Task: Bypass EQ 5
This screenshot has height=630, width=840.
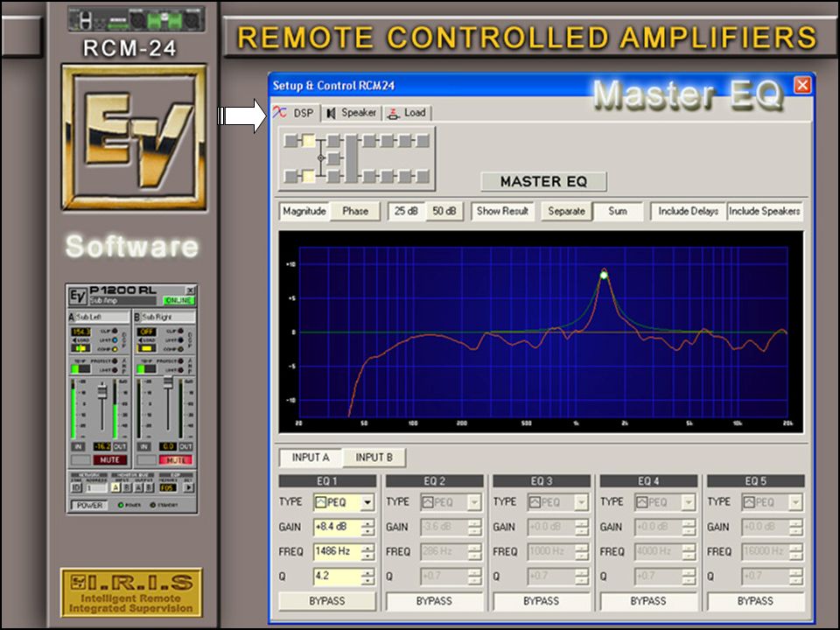Action: point(755,601)
